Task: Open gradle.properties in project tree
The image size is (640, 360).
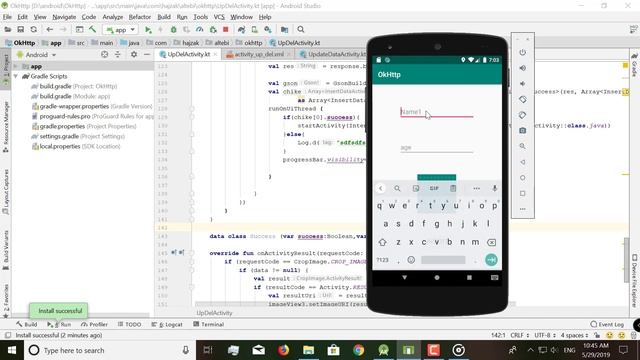Action: (84, 127)
